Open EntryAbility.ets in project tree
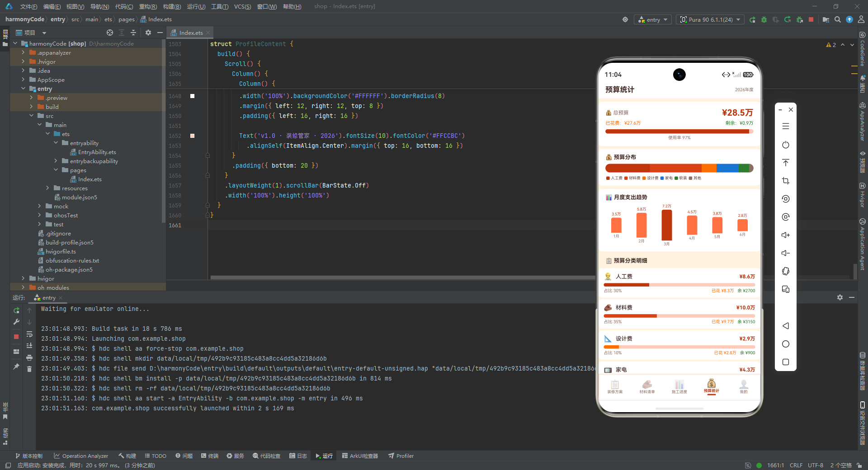868x470 pixels. (97, 152)
